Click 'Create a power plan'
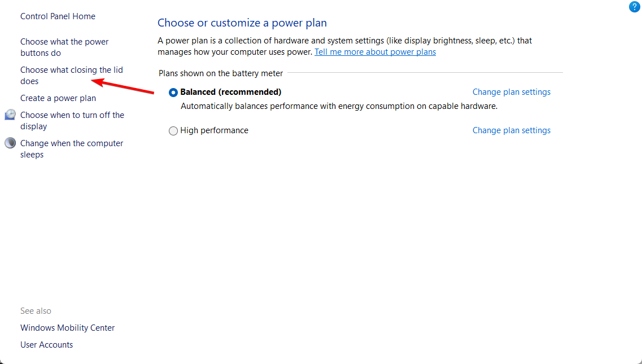The height and width of the screenshot is (364, 642). 58,98
